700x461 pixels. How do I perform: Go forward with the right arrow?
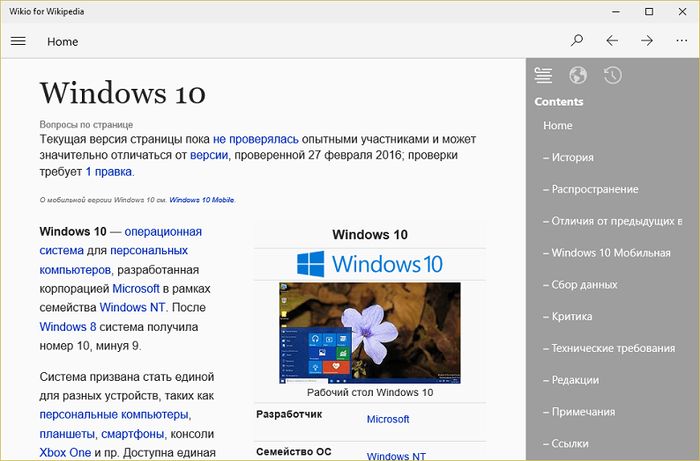coord(647,41)
